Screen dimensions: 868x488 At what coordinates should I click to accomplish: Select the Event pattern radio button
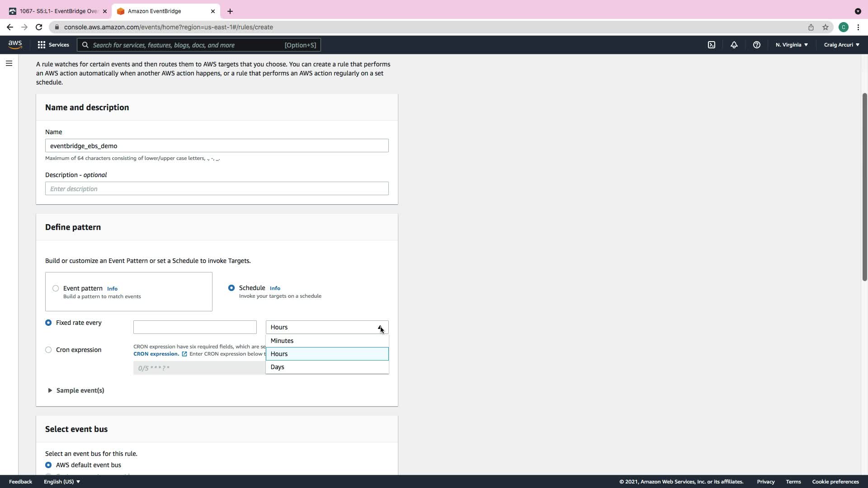pos(56,288)
